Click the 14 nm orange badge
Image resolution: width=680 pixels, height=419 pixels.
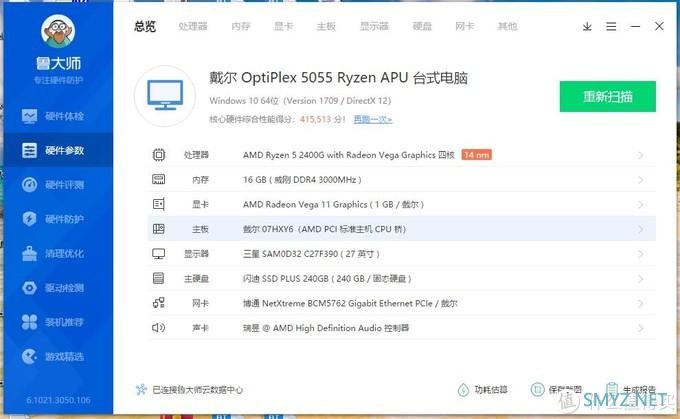point(476,155)
